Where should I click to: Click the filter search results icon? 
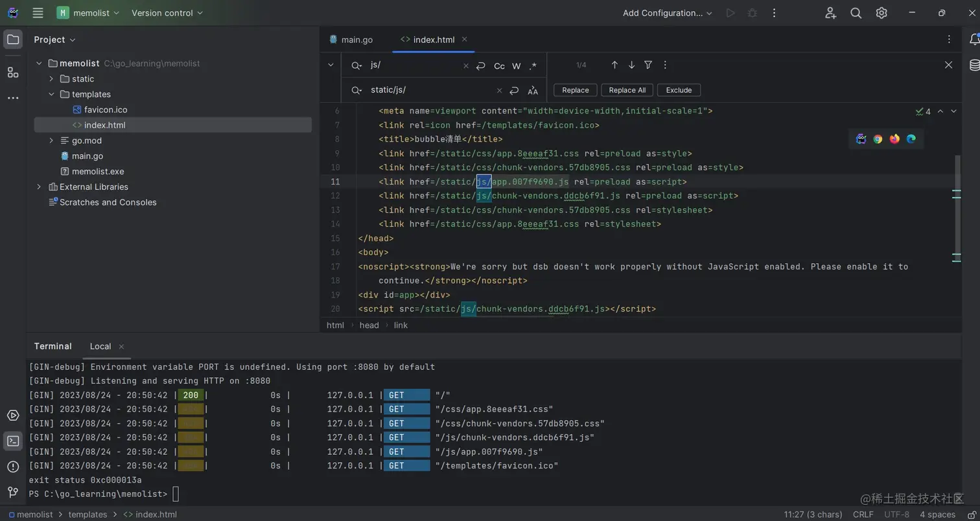648,65
